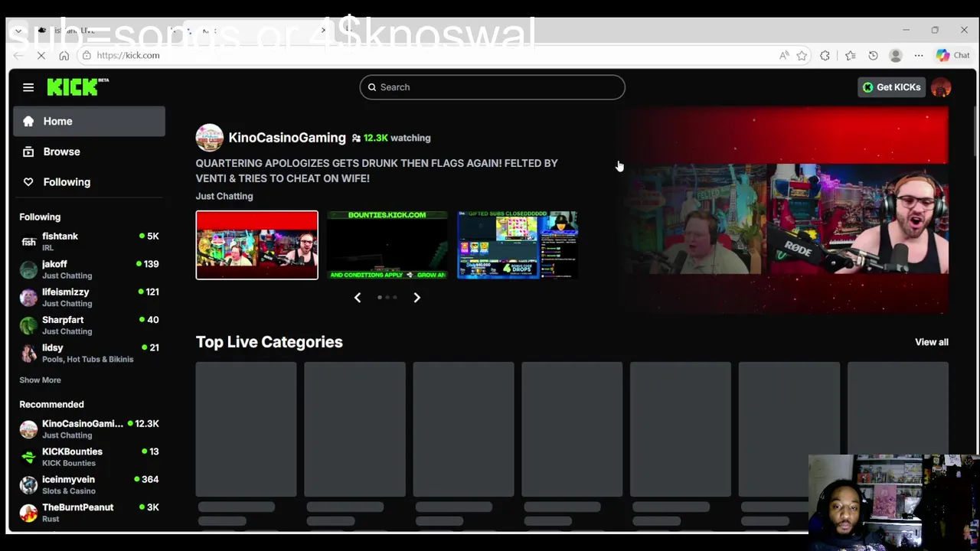Screen dimensions: 980x551
Task: Click the KICK logo
Action: coord(77,87)
